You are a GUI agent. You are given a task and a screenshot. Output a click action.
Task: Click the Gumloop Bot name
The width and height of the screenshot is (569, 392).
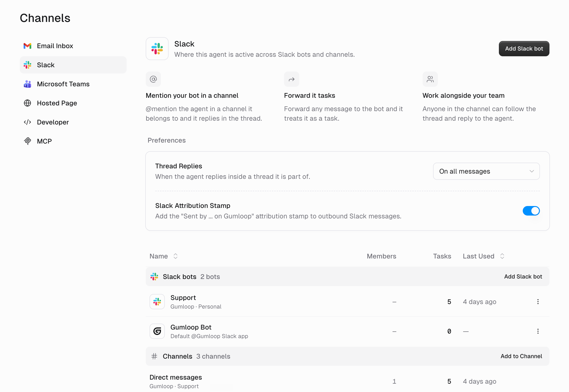[191, 327]
